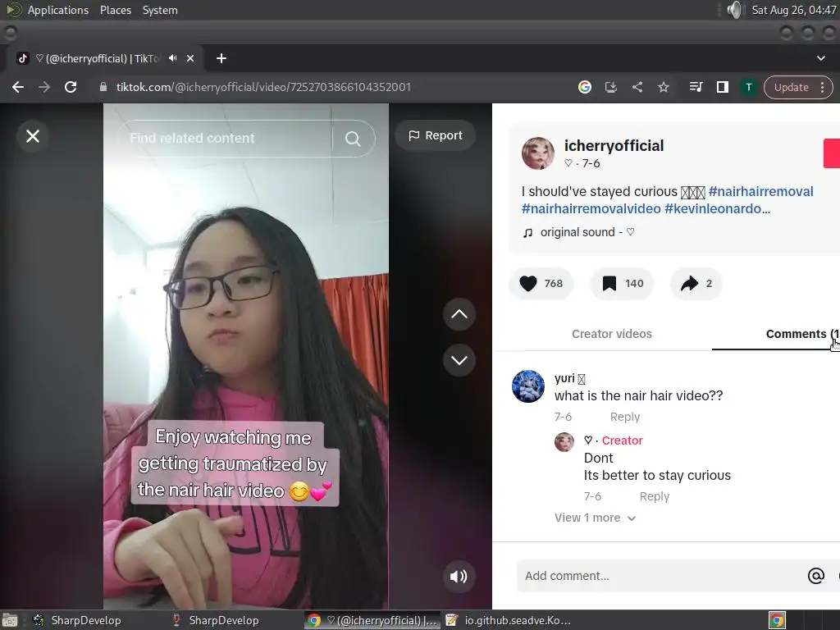Open the Creator comment avatar
This screenshot has width=840, height=630.
[564, 442]
